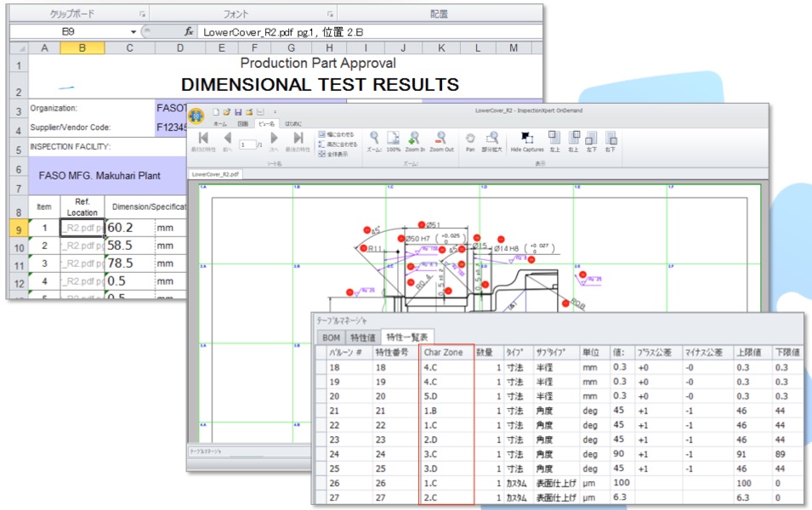Click the InspectionXpert application logo button
The width and height of the screenshot is (812, 510).
pyautogui.click(x=196, y=116)
